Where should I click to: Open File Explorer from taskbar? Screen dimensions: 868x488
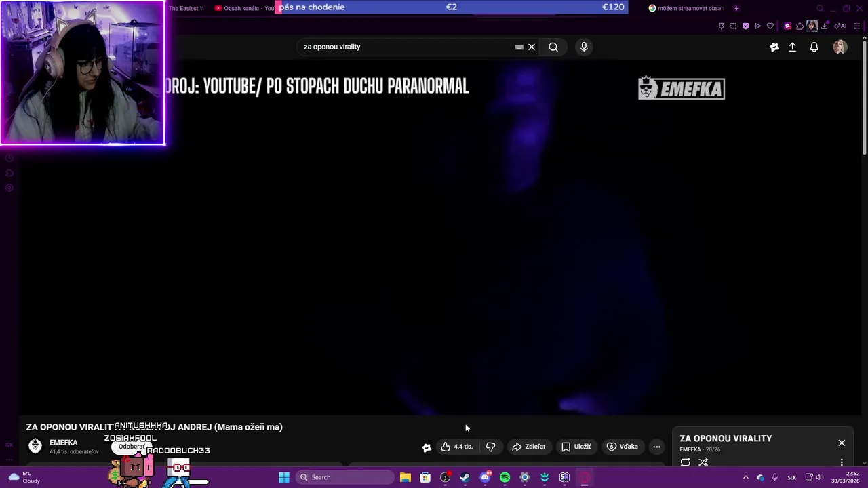[405, 477]
